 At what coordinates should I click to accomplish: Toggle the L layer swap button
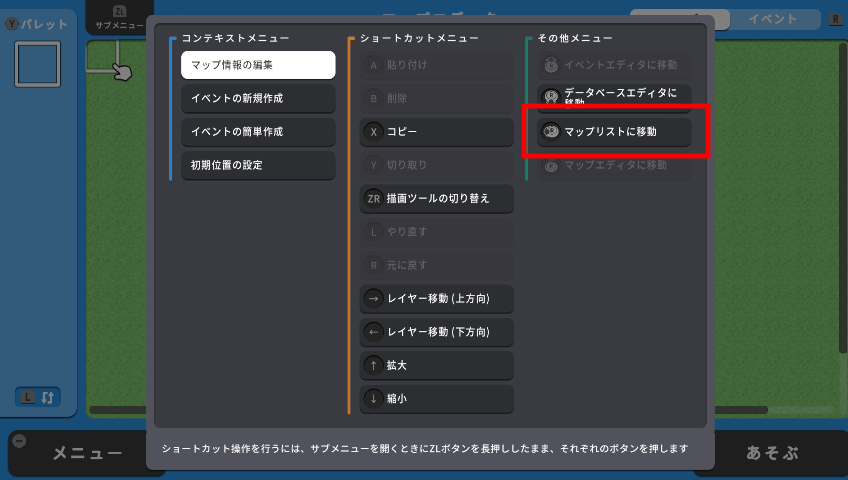tap(37, 398)
